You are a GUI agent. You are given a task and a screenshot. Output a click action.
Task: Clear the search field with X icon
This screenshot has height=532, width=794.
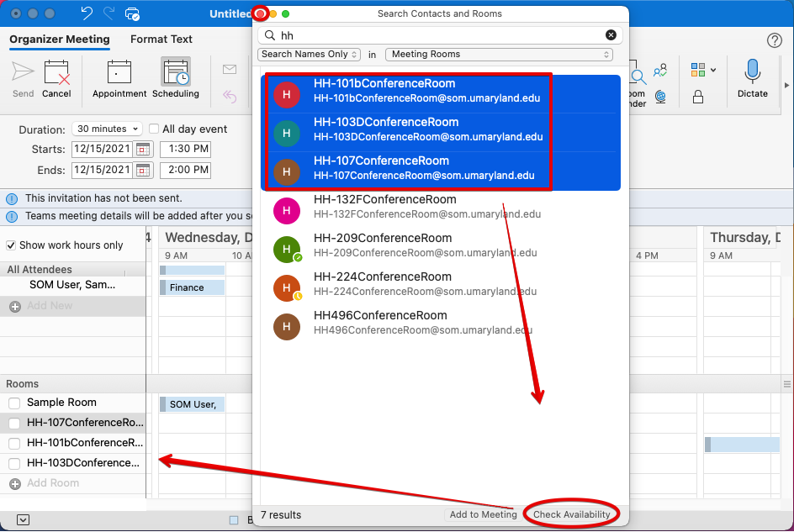tap(611, 35)
